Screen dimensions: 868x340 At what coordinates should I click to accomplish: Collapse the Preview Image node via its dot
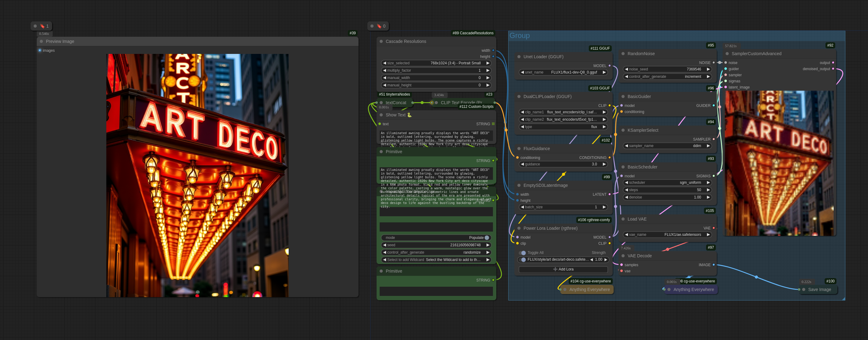tap(41, 41)
